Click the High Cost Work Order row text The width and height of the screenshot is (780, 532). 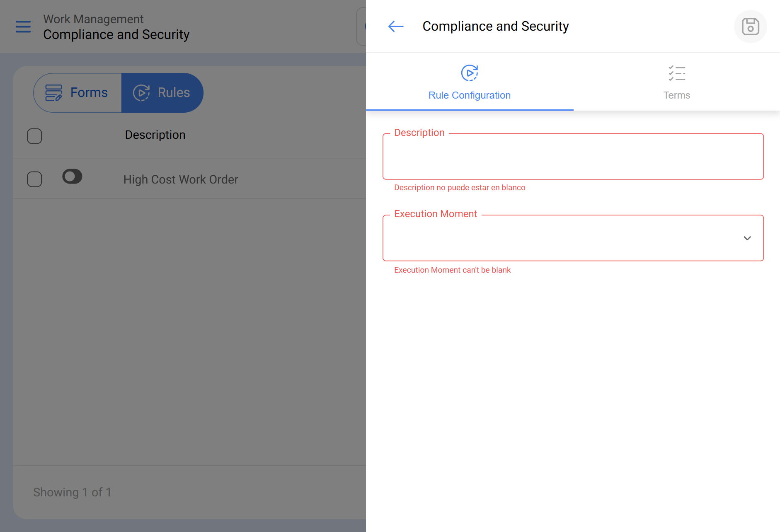tap(181, 179)
